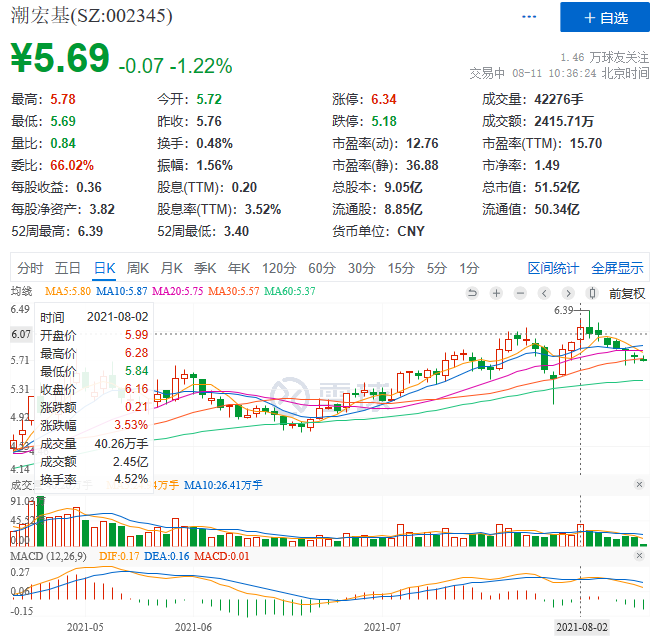Move chart left with left chevron
Viewport: 654px width, 640px height.
tap(544, 293)
